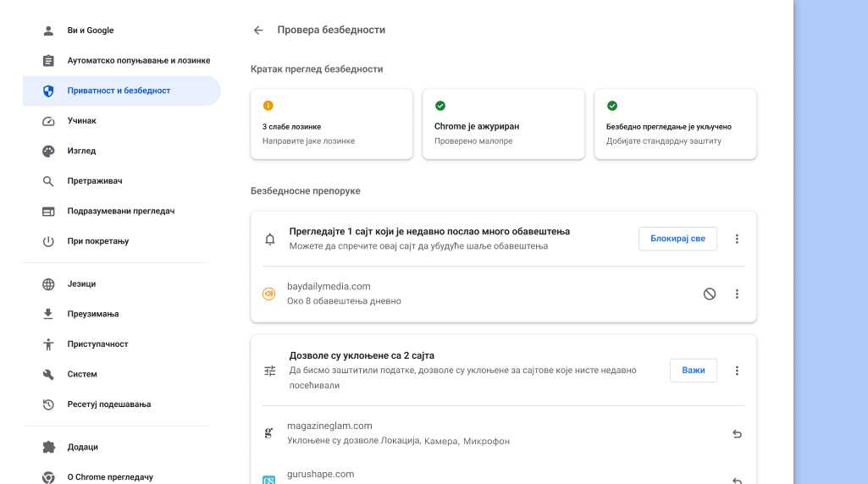Open При покретању settings

pos(122,241)
